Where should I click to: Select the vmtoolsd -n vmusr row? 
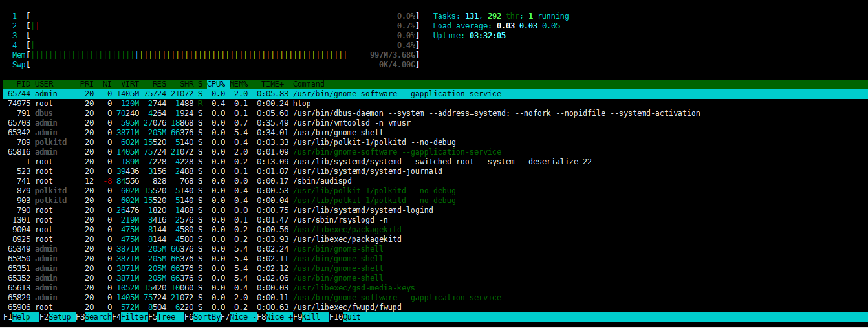(434, 123)
